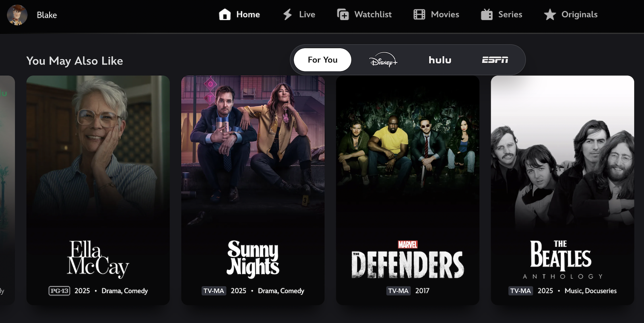Open The Beatles Anthology poster

[x=562, y=190]
